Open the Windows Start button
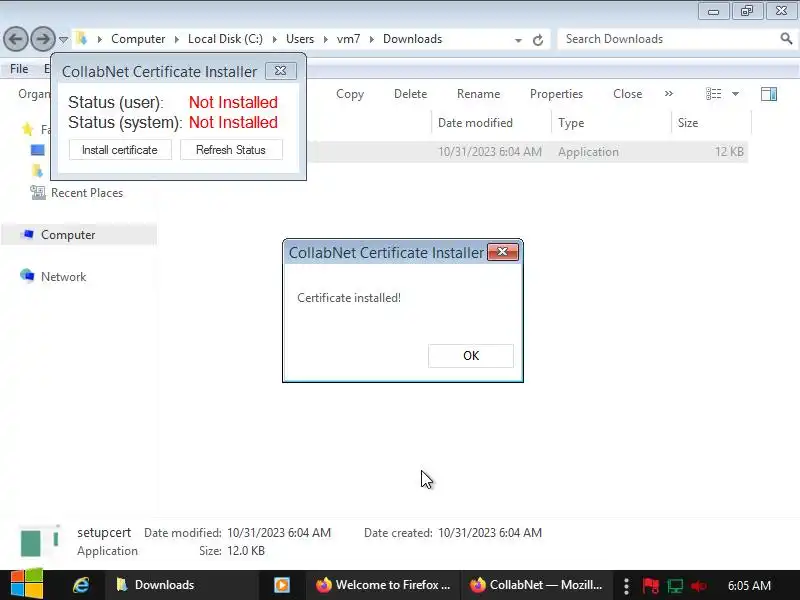The height and width of the screenshot is (600, 800). tap(27, 584)
